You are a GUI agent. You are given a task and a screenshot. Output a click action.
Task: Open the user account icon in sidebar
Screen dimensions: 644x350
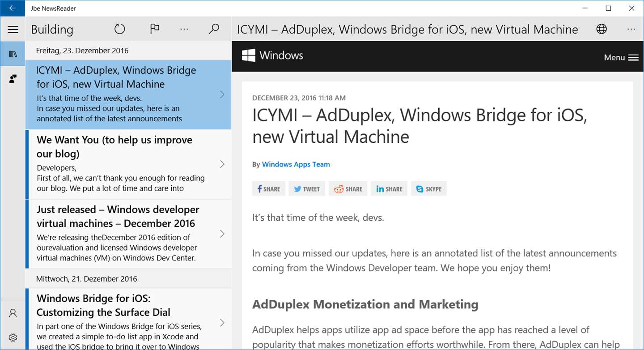[13, 313]
